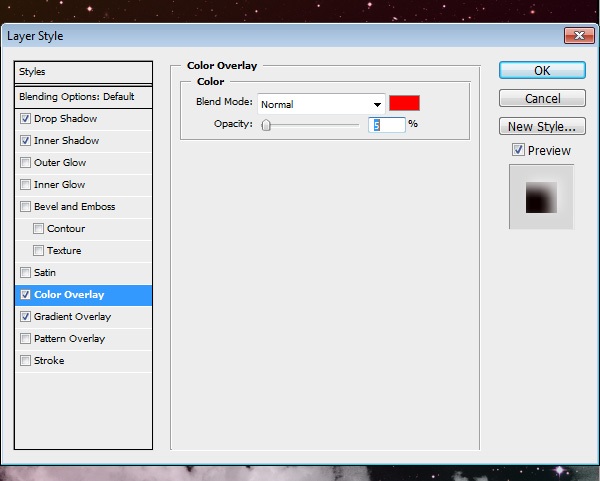
Task: Click the OK button
Action: point(542,70)
